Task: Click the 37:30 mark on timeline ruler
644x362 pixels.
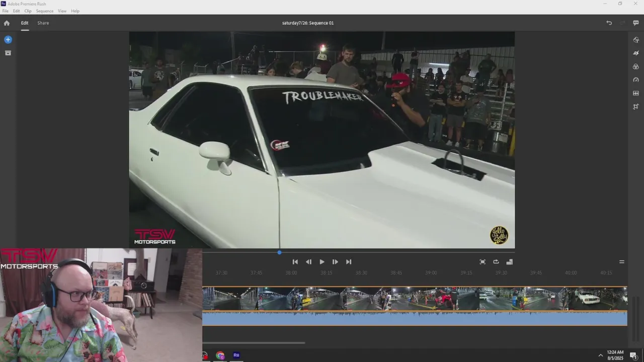Action: point(221,273)
